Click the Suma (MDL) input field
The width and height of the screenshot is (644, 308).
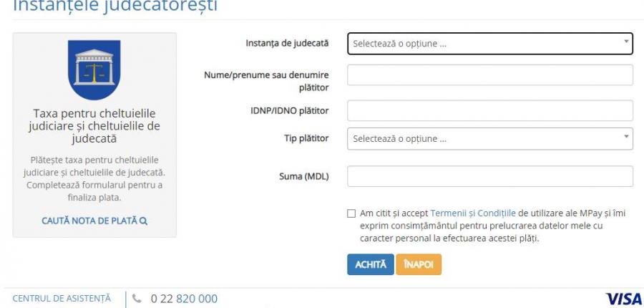[489, 176]
